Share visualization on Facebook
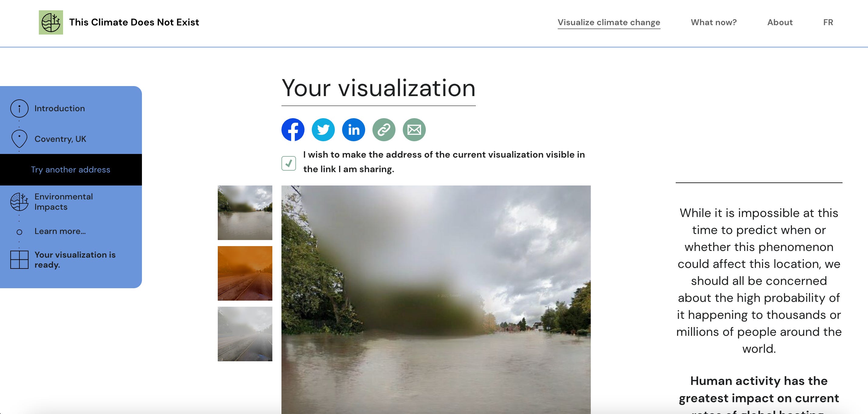This screenshot has height=414, width=868. pos(293,130)
